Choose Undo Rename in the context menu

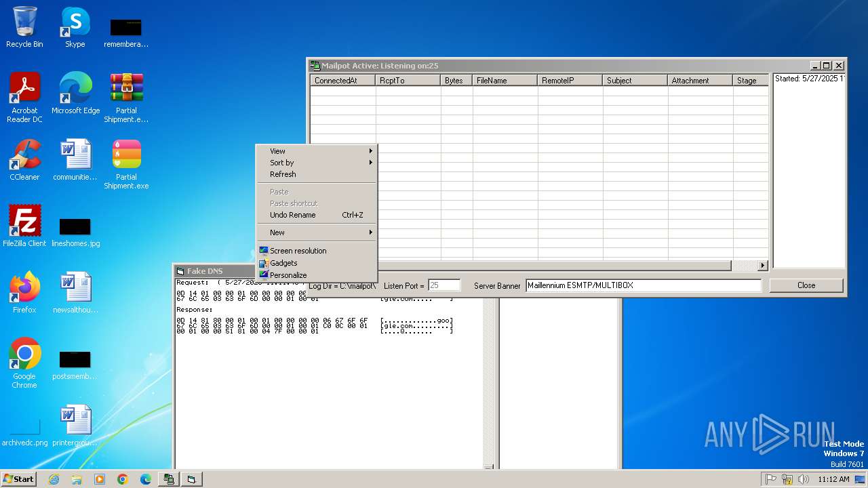click(x=316, y=215)
